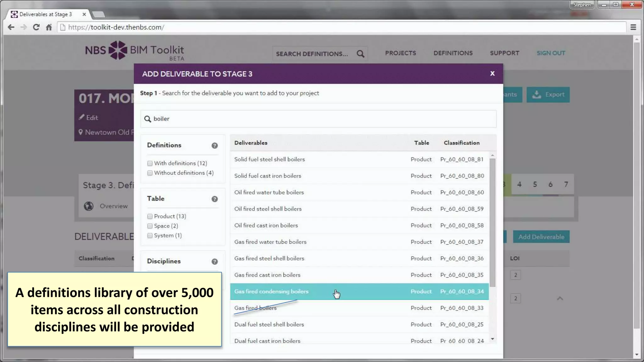The height and width of the screenshot is (362, 644).
Task: Select Gas fired condensing boilers row
Action: (359, 292)
